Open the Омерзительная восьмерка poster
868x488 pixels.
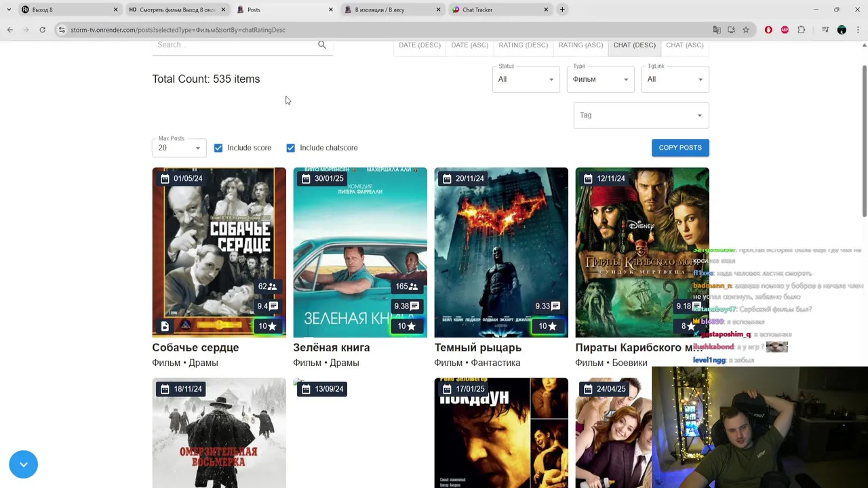pyautogui.click(x=219, y=433)
